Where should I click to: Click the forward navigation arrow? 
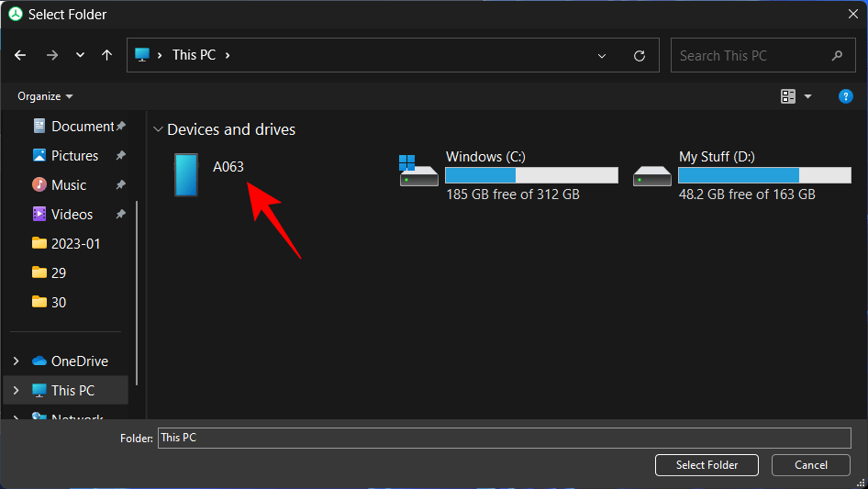point(52,55)
